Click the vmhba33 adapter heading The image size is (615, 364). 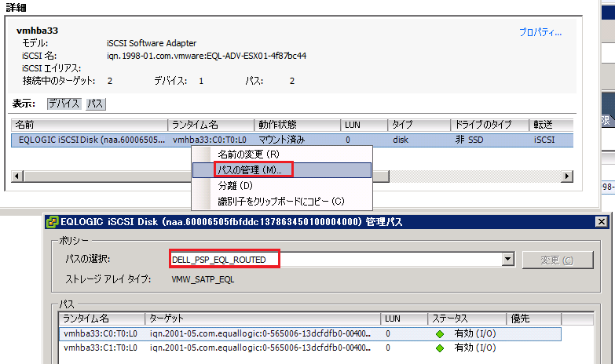(x=37, y=31)
